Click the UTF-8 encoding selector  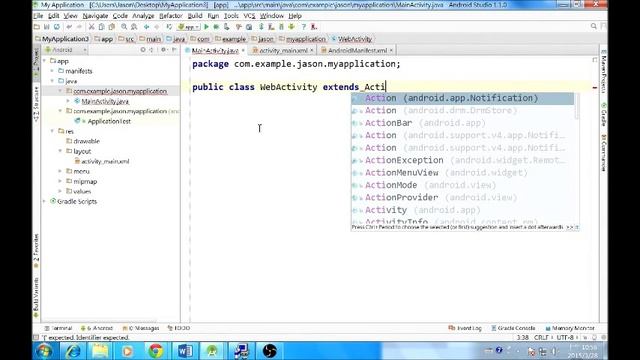[567, 338]
